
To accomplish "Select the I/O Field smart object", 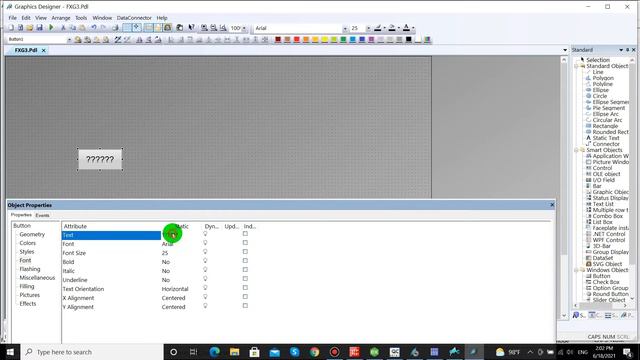I will click(x=603, y=180).
